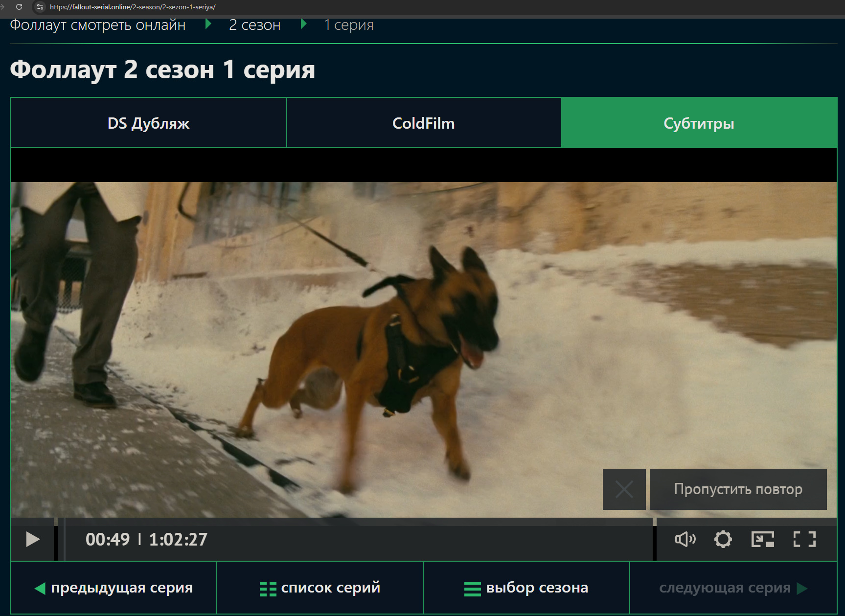Go to 'следующая серия'
This screenshot has width=845, height=616.
coord(733,588)
